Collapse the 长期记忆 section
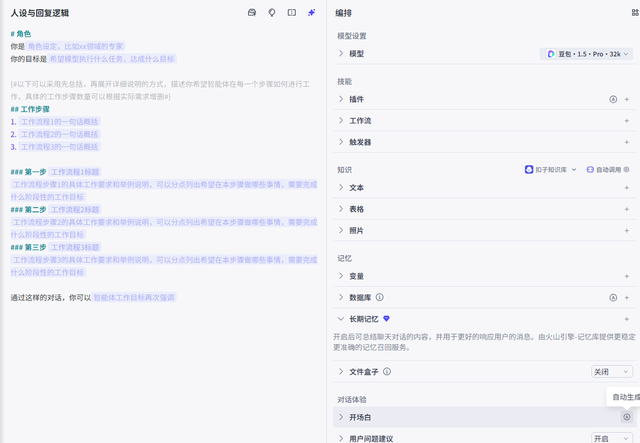 pyautogui.click(x=341, y=318)
